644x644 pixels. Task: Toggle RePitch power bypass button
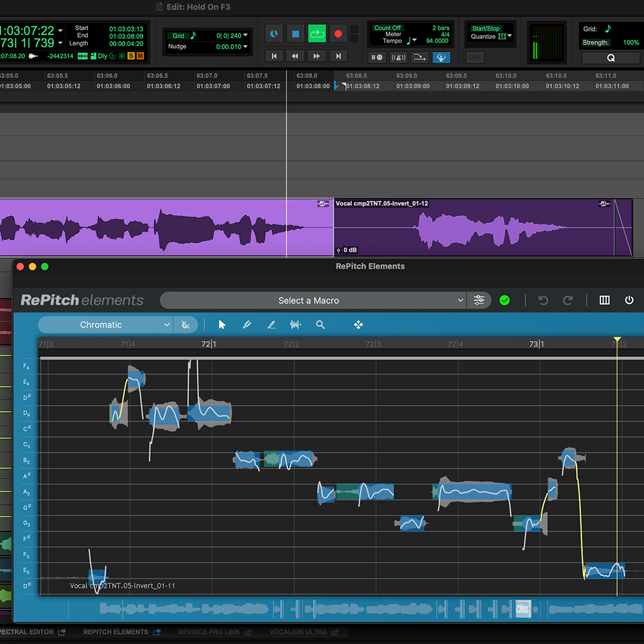tap(629, 300)
